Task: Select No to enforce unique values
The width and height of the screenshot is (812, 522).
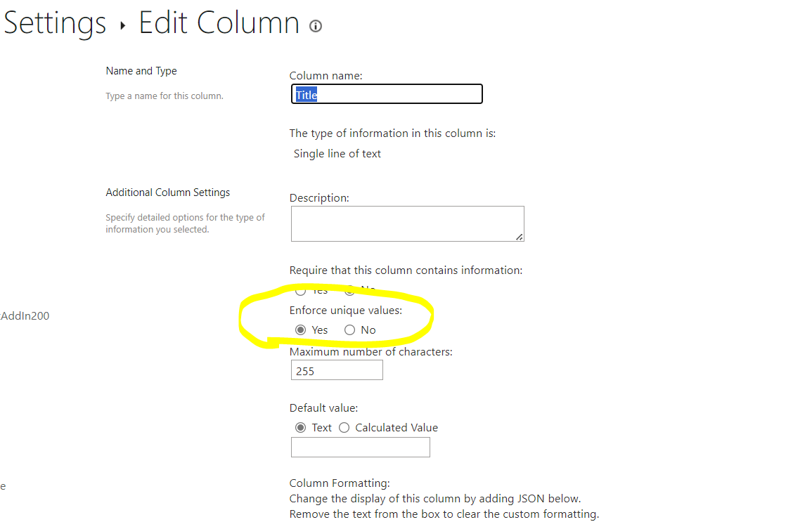Action: pos(349,329)
